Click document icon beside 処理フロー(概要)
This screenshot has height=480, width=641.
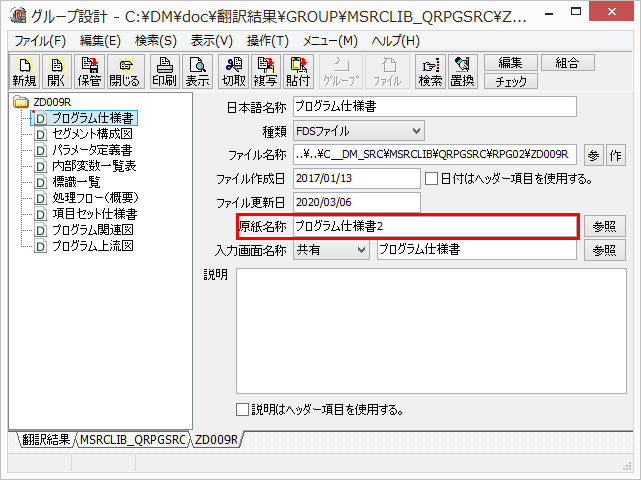coord(40,198)
